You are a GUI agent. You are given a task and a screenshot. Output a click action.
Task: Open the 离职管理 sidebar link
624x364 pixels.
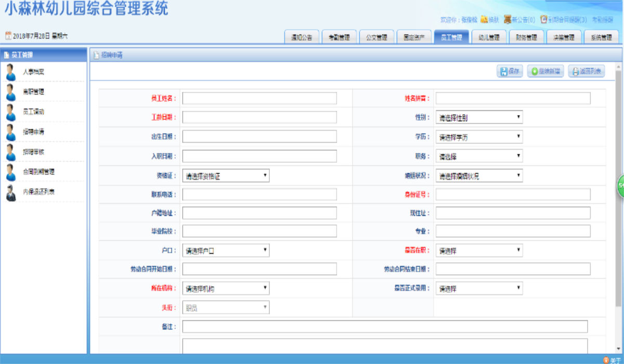(33, 92)
